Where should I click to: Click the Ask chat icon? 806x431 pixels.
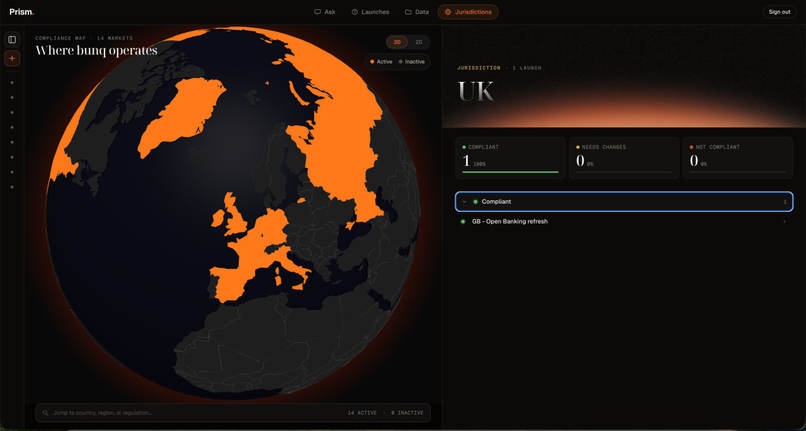[x=318, y=12]
